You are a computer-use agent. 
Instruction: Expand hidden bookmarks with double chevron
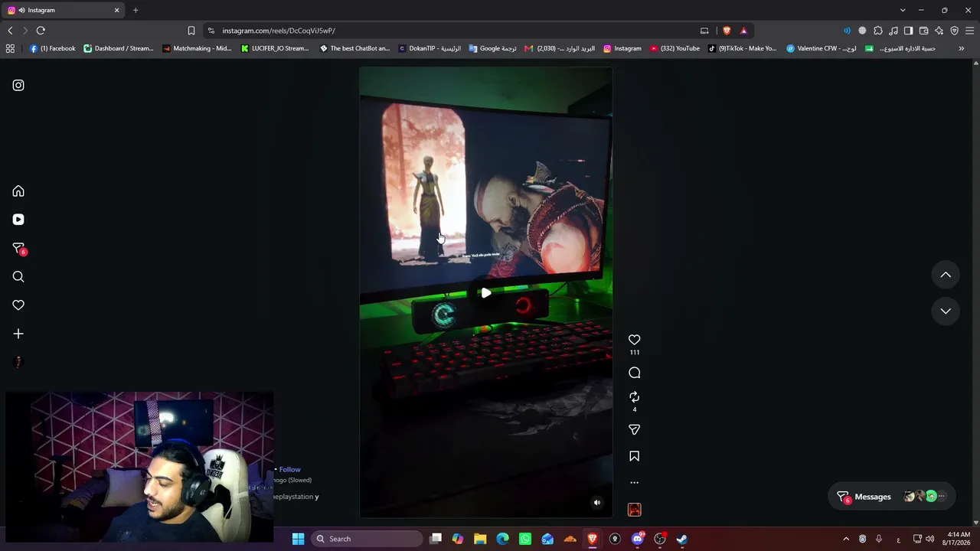tap(962, 48)
